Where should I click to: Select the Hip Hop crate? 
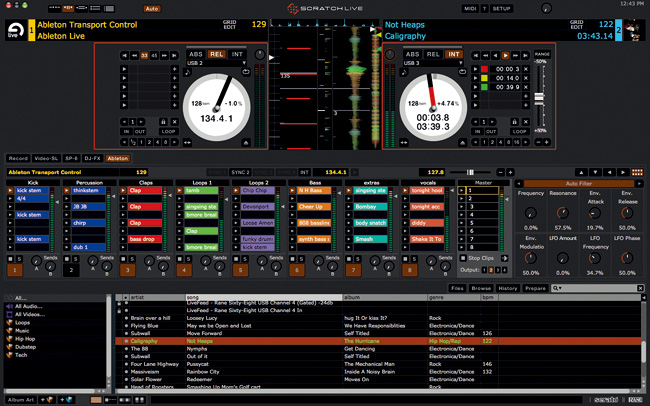[x=25, y=339]
